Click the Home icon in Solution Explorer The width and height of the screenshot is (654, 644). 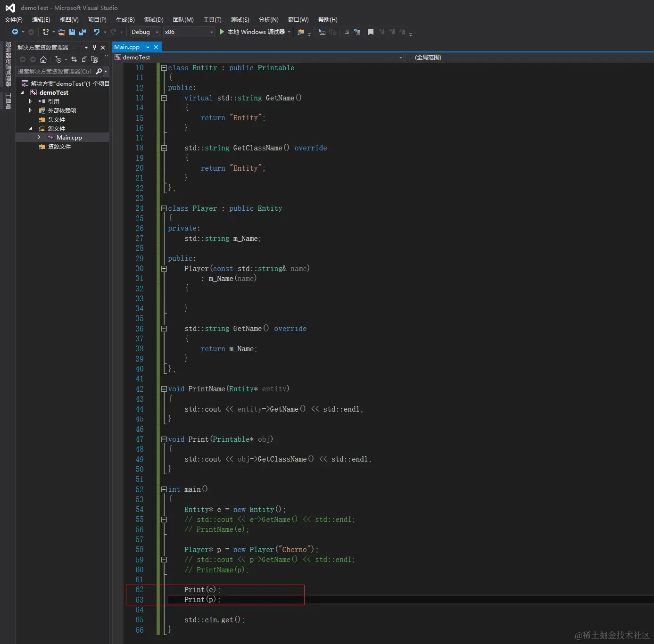pos(43,59)
